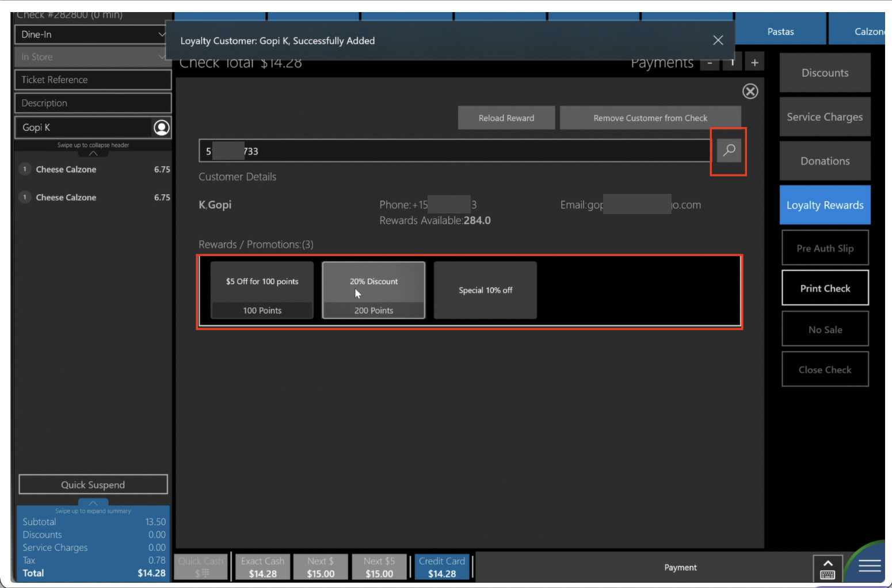Pay with Credit Card $14.28
The image size is (892, 588).
(441, 567)
